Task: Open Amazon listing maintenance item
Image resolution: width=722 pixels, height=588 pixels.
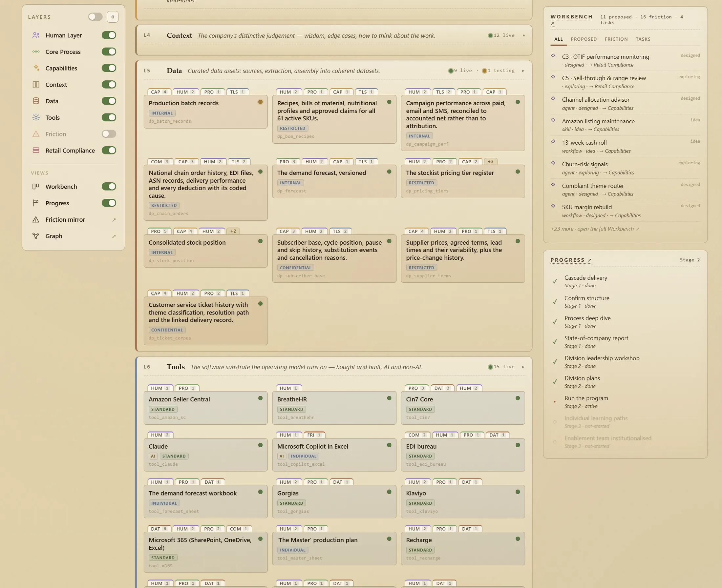Action: tap(625, 125)
